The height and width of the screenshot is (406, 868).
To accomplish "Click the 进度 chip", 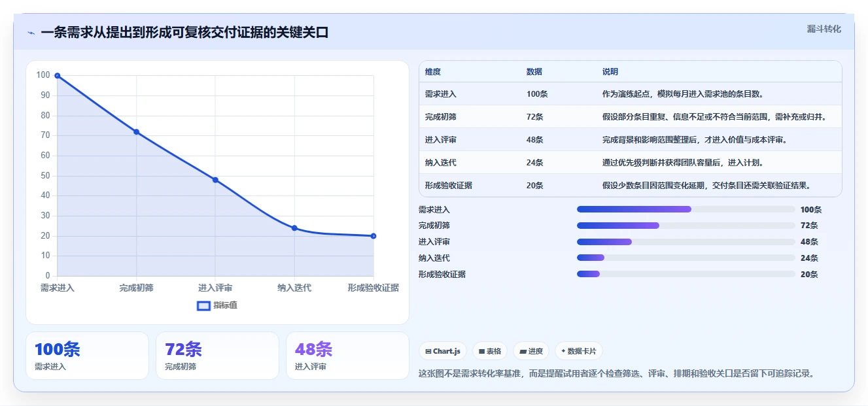I will tap(531, 351).
